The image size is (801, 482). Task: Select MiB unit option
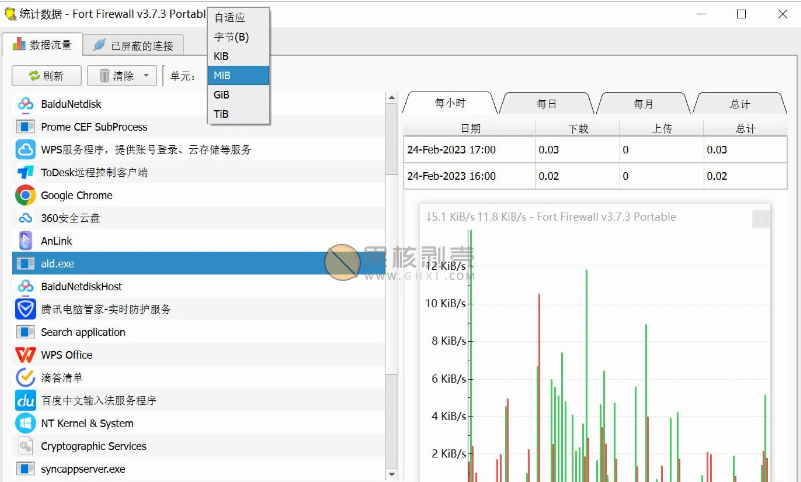tap(238, 76)
